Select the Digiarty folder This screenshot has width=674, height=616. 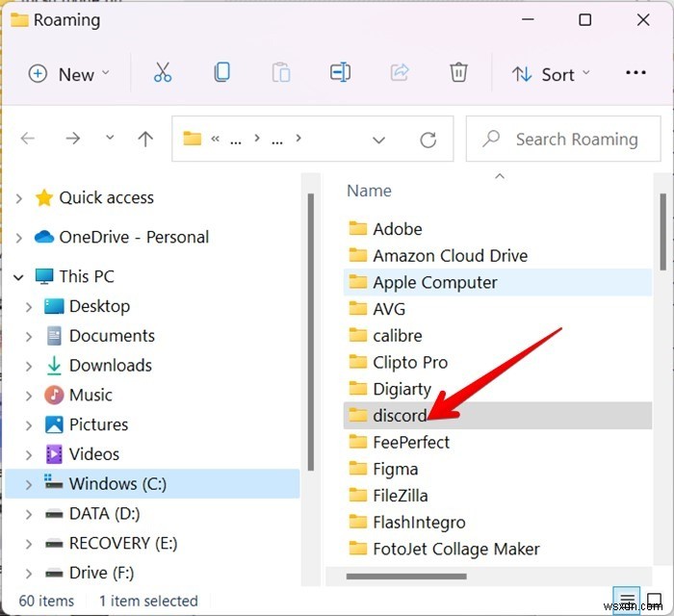498,389
